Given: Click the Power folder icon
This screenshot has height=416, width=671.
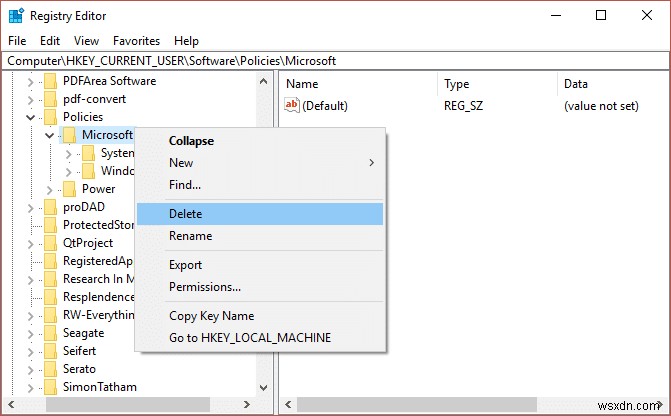Looking at the screenshot, I should click(69, 189).
